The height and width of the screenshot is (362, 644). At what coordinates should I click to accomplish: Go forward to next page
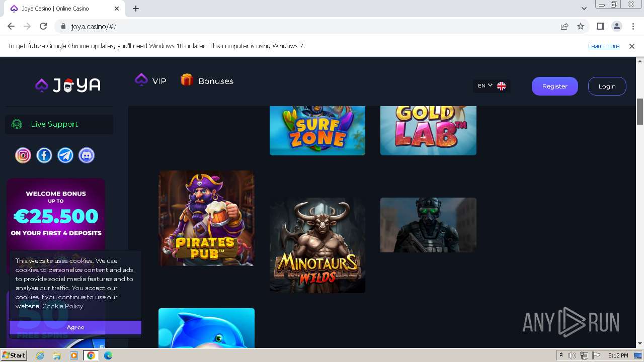pyautogui.click(x=27, y=26)
